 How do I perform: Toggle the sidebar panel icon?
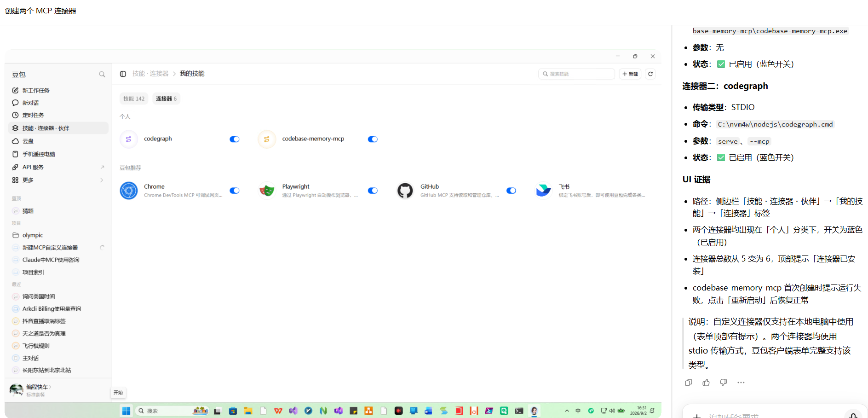click(x=123, y=74)
